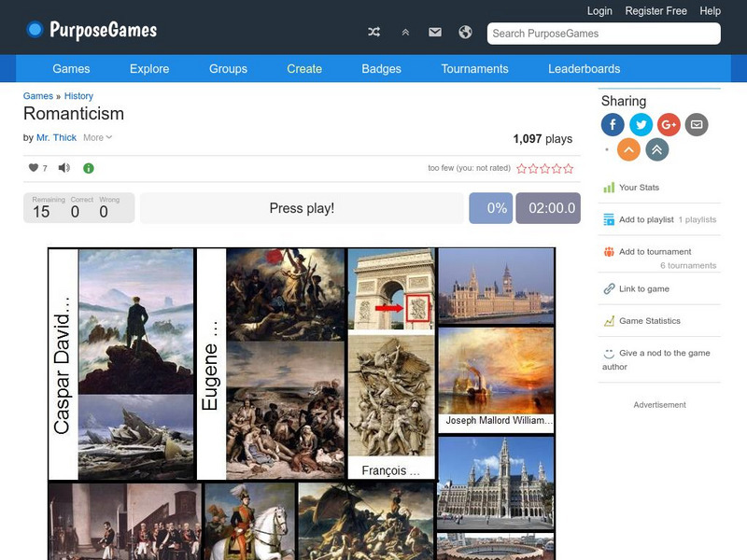Share the game on Twitter

[x=639, y=123]
